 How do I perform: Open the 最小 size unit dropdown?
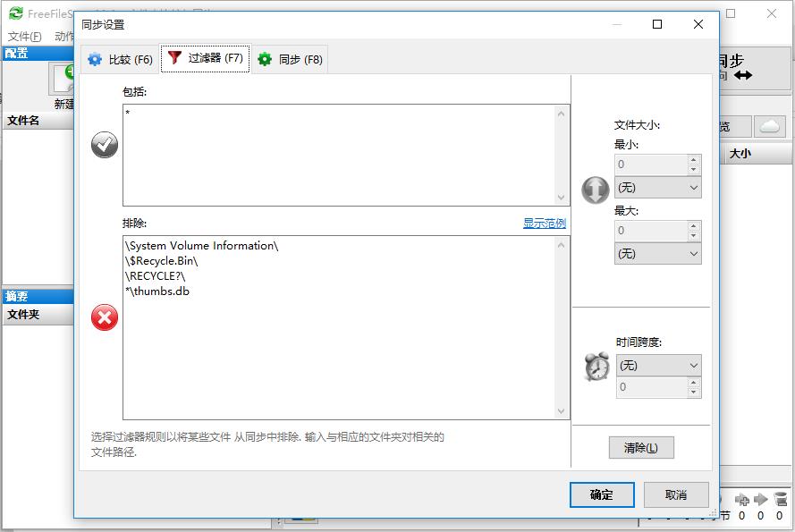pos(658,188)
